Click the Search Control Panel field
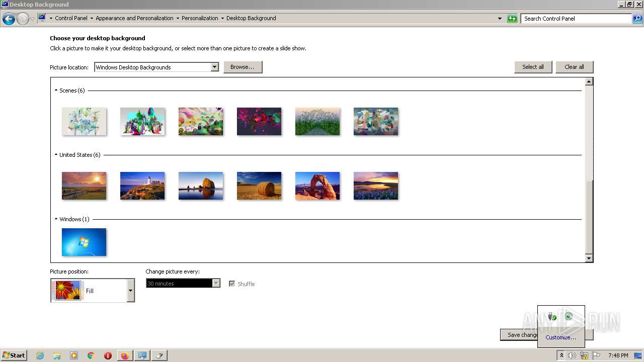The image size is (644, 362). coord(576,19)
